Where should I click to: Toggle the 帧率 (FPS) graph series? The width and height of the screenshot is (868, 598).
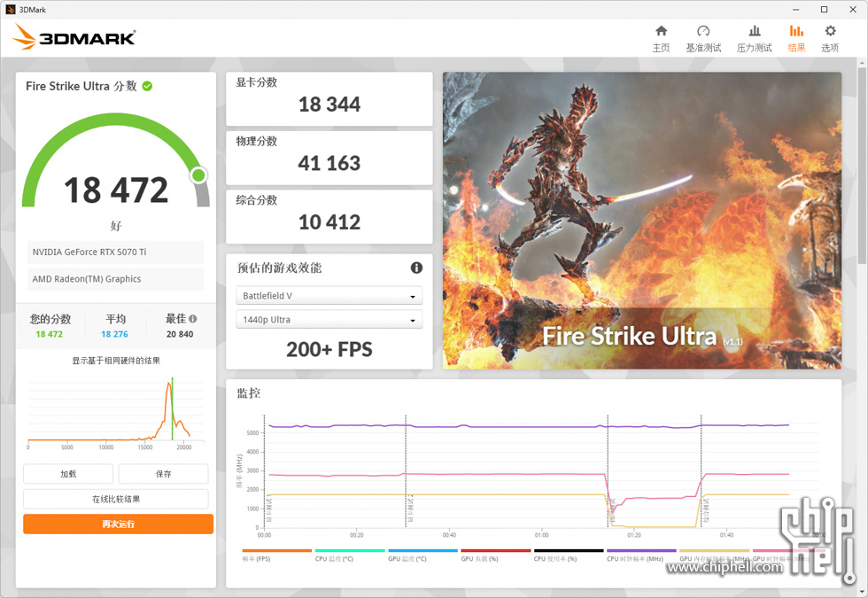point(260,558)
